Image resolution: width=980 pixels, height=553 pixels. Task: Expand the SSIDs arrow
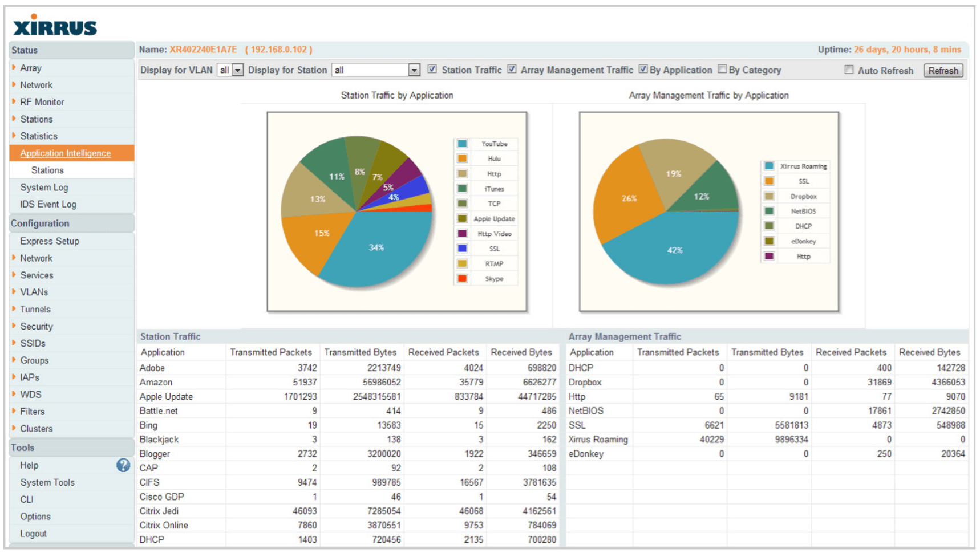pos(14,343)
